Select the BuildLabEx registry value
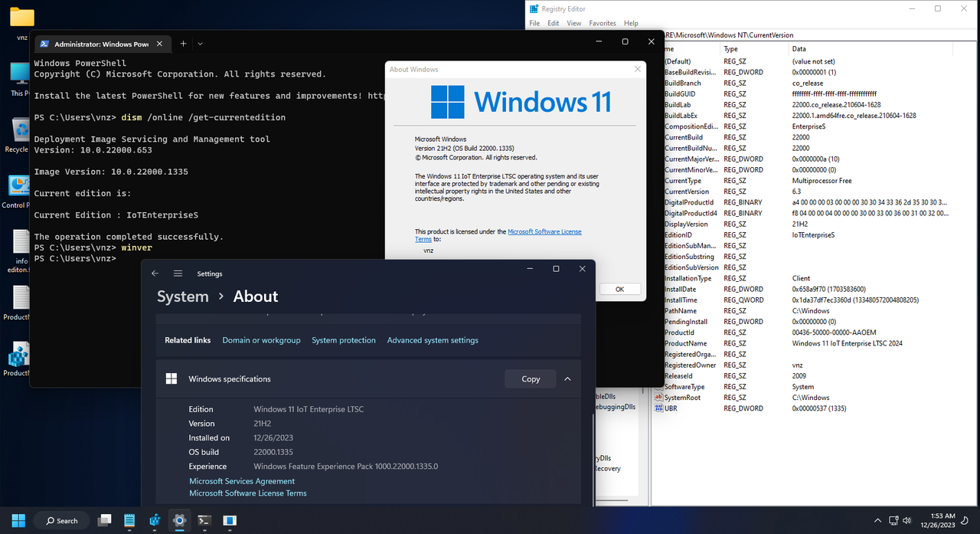The image size is (980, 534). (681, 116)
